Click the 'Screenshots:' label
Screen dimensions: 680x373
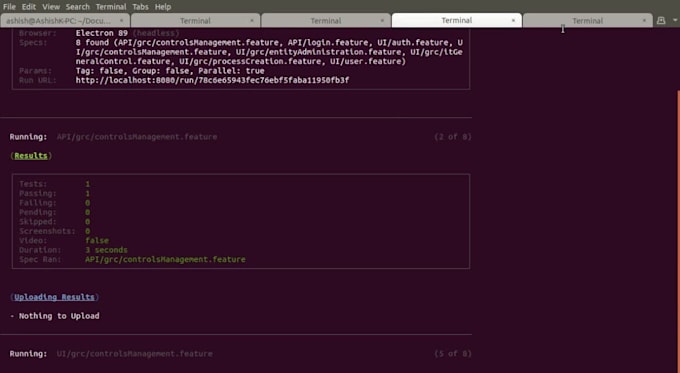pos(47,231)
